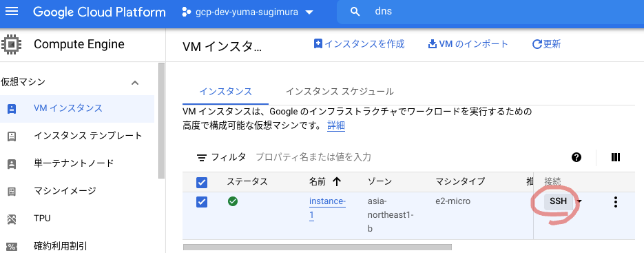The width and height of the screenshot is (644, 253).
Task: Toggle the instance-1 row checkbox
Action: click(202, 201)
